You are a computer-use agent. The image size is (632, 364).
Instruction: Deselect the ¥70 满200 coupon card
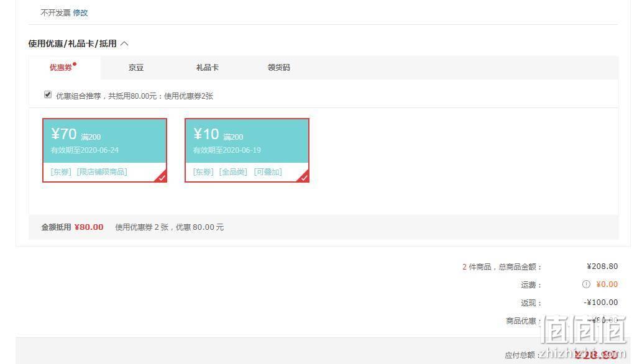point(105,150)
